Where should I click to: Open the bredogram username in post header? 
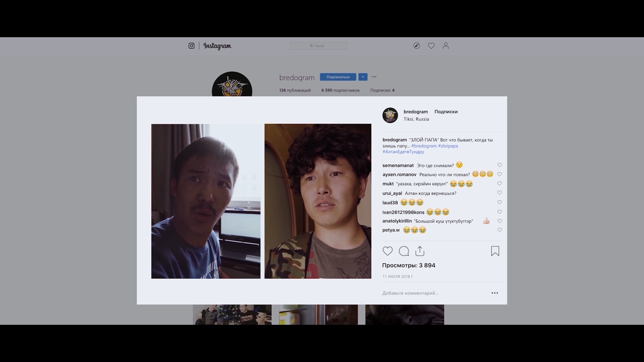click(416, 112)
